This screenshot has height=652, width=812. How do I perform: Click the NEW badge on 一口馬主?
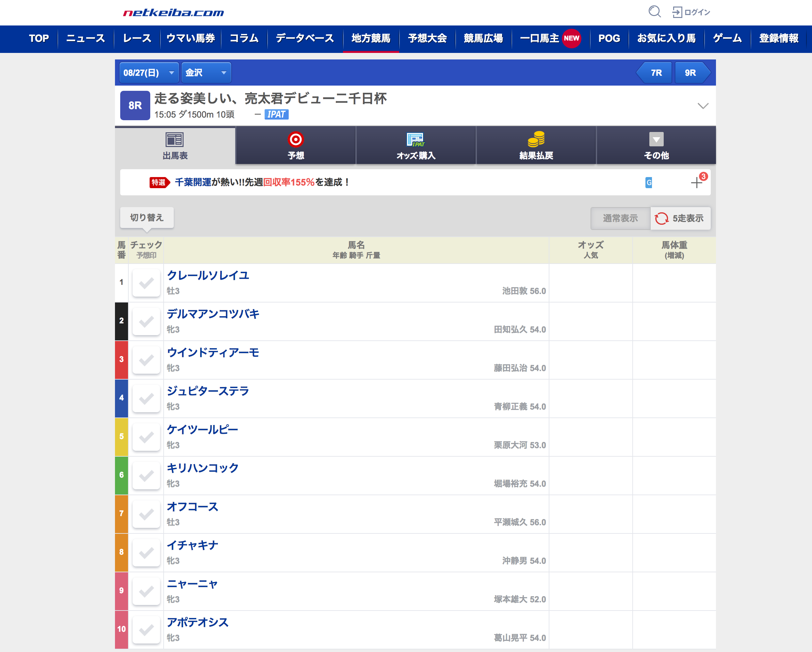(571, 39)
